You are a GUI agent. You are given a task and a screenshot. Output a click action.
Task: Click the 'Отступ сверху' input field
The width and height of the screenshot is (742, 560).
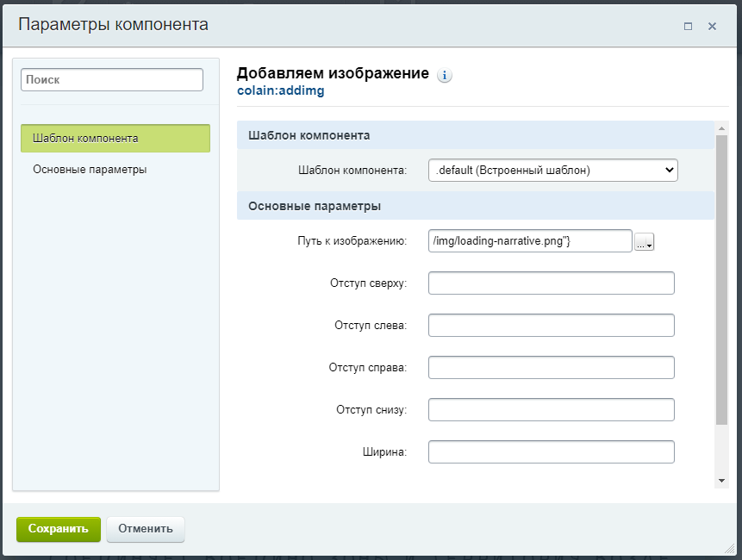point(551,283)
